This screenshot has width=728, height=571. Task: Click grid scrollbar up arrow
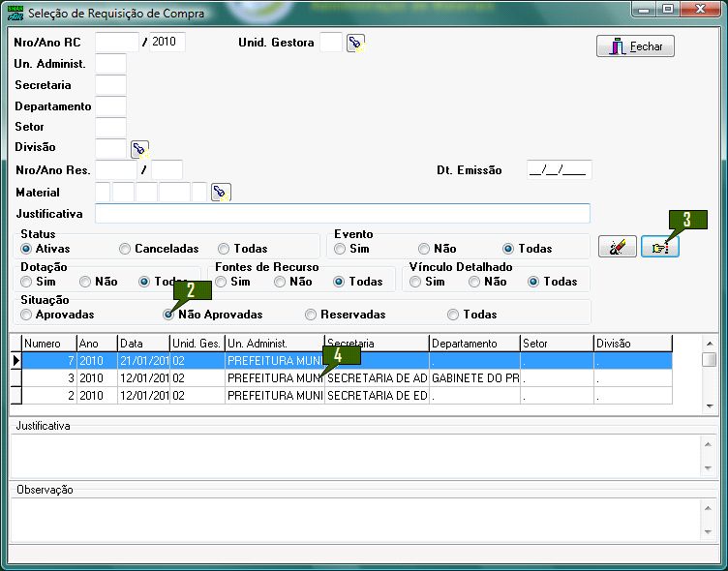coord(710,344)
